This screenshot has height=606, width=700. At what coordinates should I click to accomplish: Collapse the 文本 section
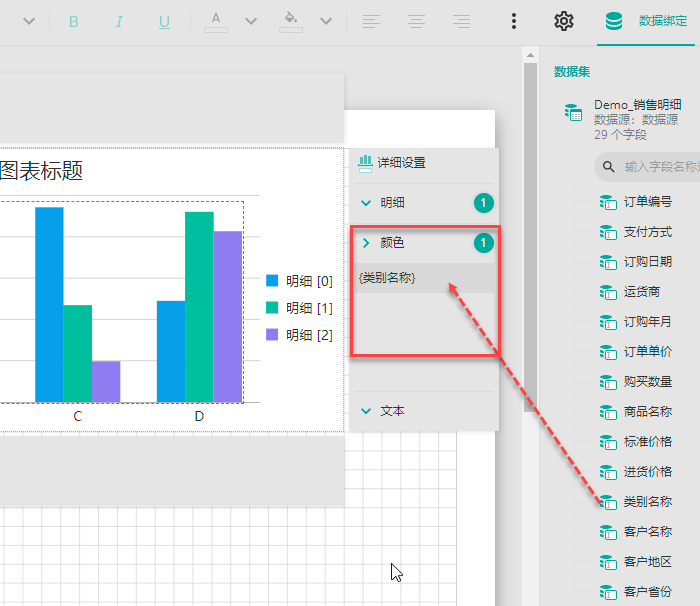[x=366, y=411]
